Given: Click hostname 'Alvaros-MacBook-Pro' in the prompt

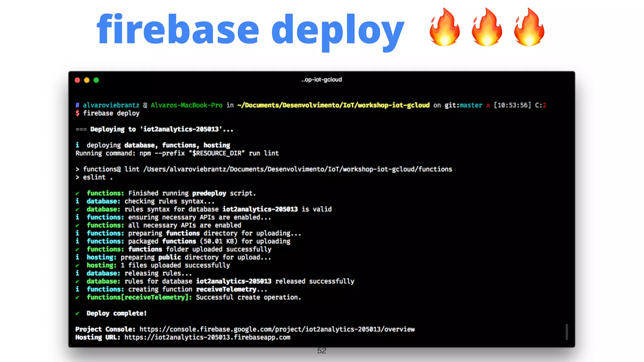Looking at the screenshot, I should tap(186, 105).
